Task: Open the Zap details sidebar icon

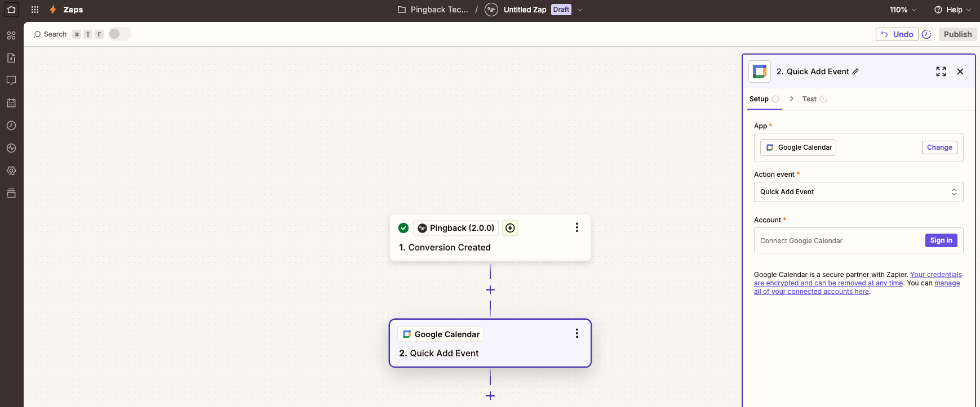Action: 11,35
